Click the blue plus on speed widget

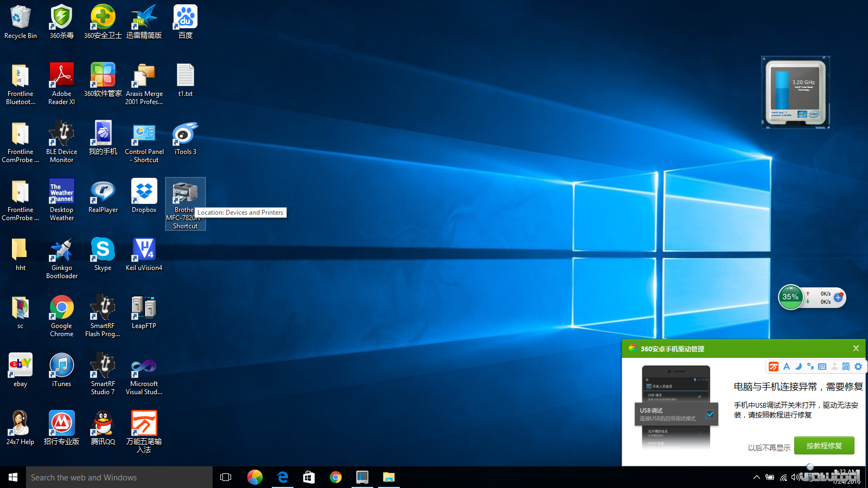coord(838,297)
